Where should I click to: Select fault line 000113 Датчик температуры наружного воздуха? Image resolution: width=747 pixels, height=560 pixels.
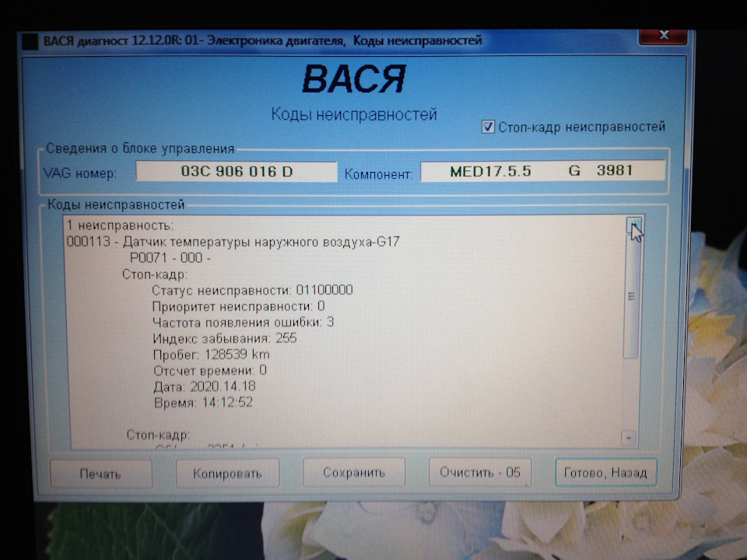pyautogui.click(x=233, y=242)
